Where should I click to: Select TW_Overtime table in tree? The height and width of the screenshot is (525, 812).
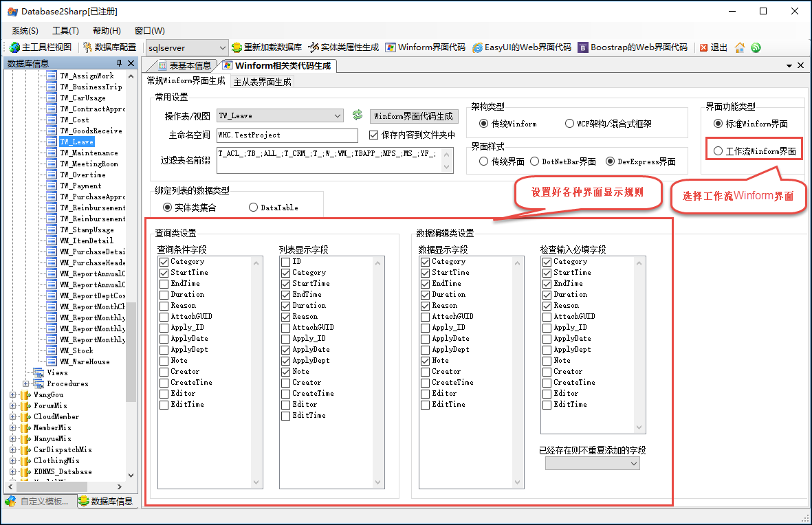pyautogui.click(x=83, y=175)
